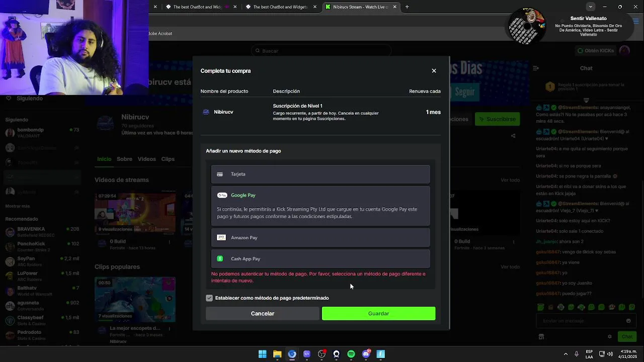Click the Windows Start button
Image resolution: width=644 pixels, height=362 pixels.
click(262, 354)
